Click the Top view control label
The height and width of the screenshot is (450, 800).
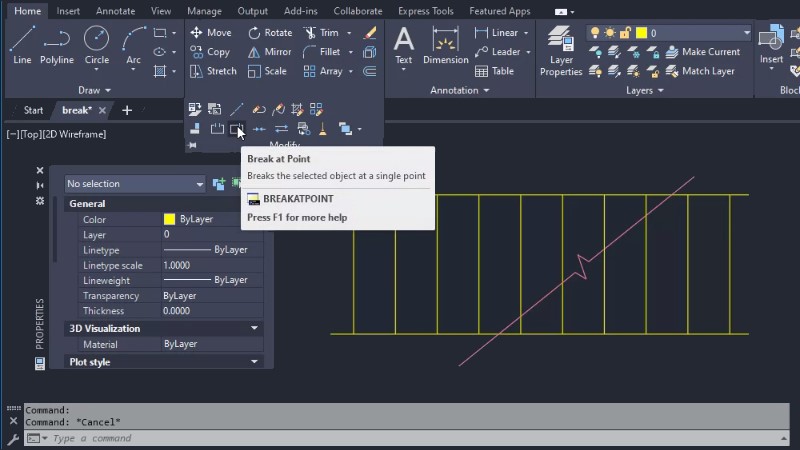point(31,135)
